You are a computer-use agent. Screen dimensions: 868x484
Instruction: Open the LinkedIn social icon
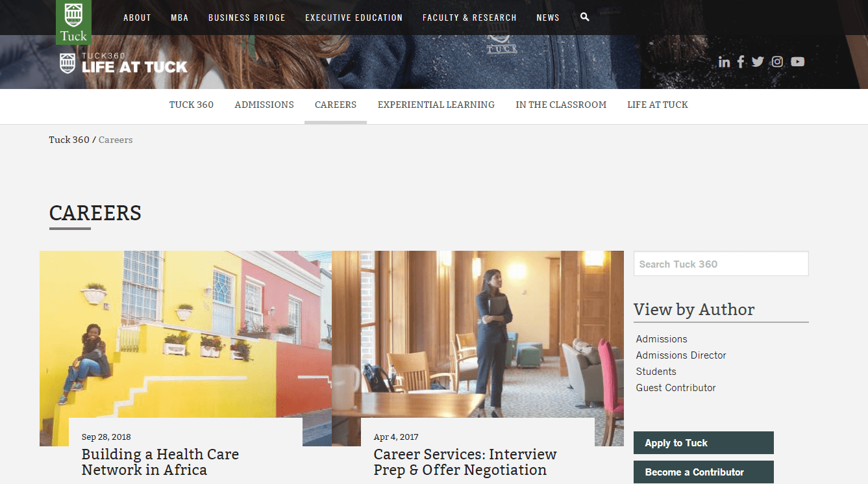[724, 62]
